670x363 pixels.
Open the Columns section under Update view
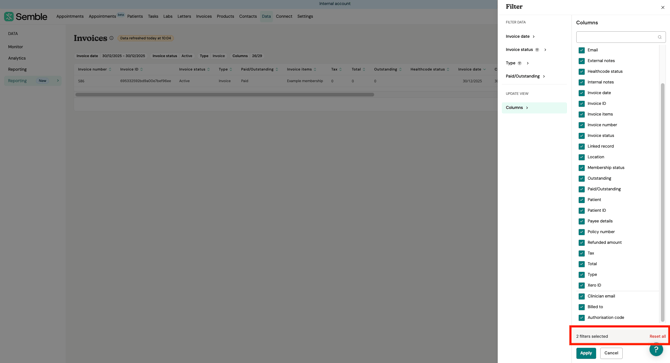pos(534,108)
